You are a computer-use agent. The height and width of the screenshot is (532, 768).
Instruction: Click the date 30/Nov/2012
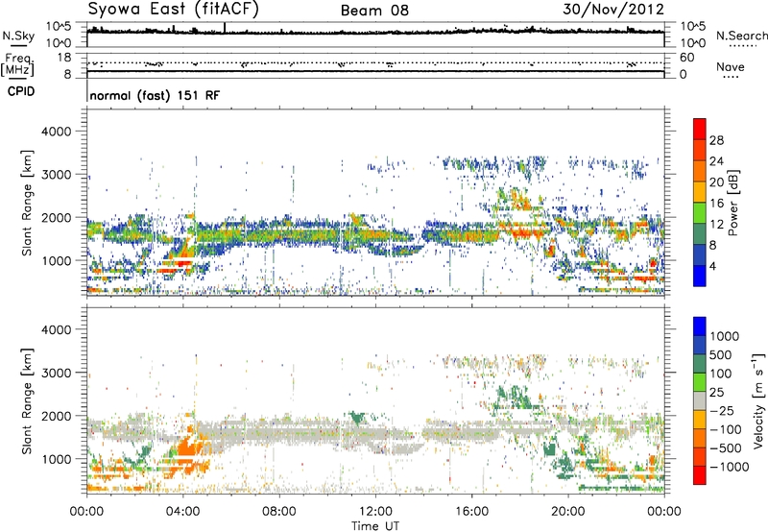click(613, 9)
